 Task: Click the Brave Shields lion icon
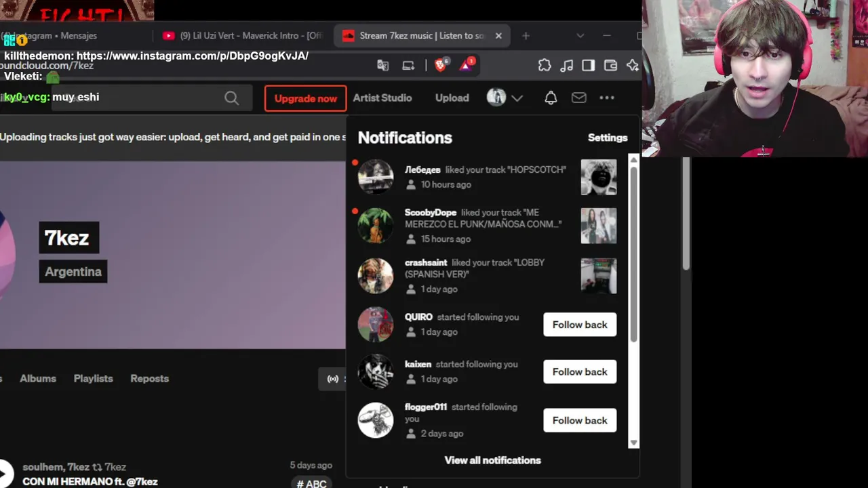440,65
